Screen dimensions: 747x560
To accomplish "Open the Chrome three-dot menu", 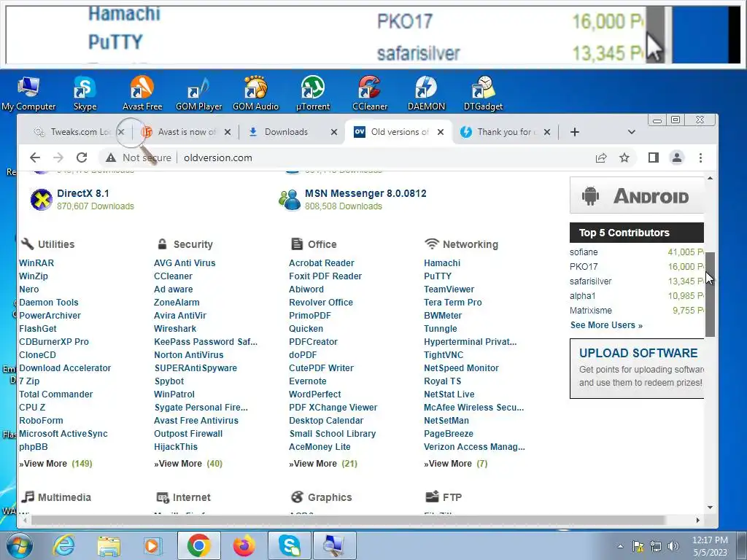I will [700, 157].
